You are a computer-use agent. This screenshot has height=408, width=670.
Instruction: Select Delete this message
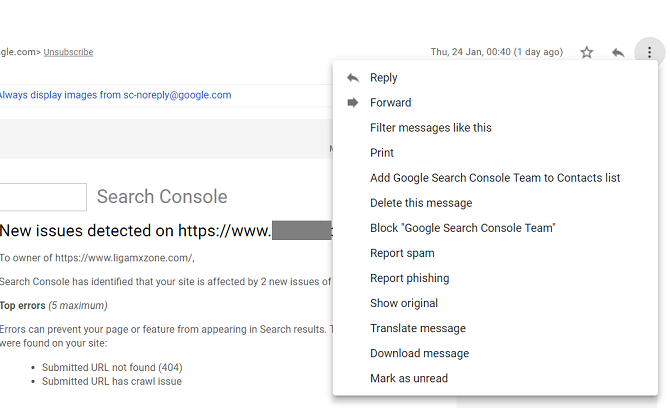(x=495, y=203)
